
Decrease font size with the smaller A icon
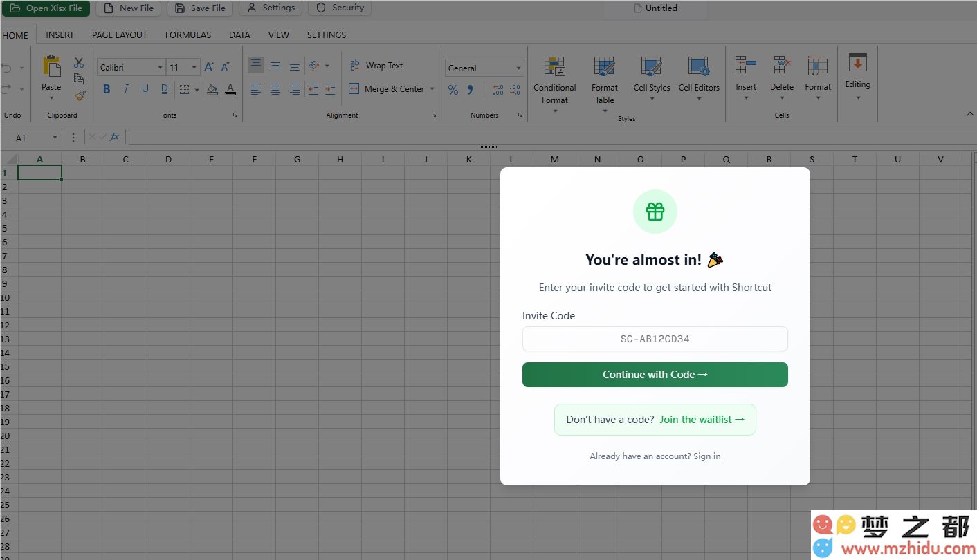click(x=225, y=67)
